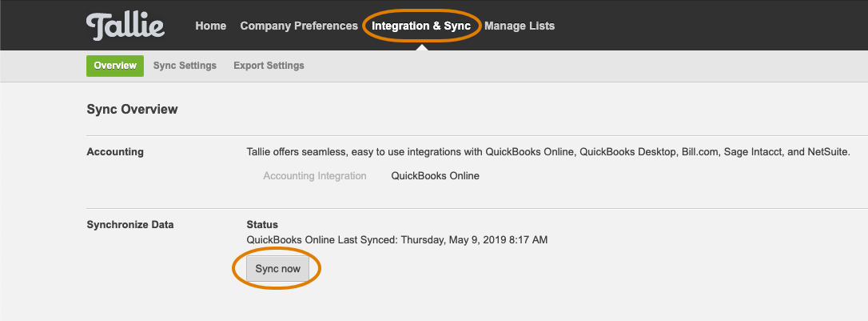
Task: Select the Accounting section label
Action: coord(115,152)
